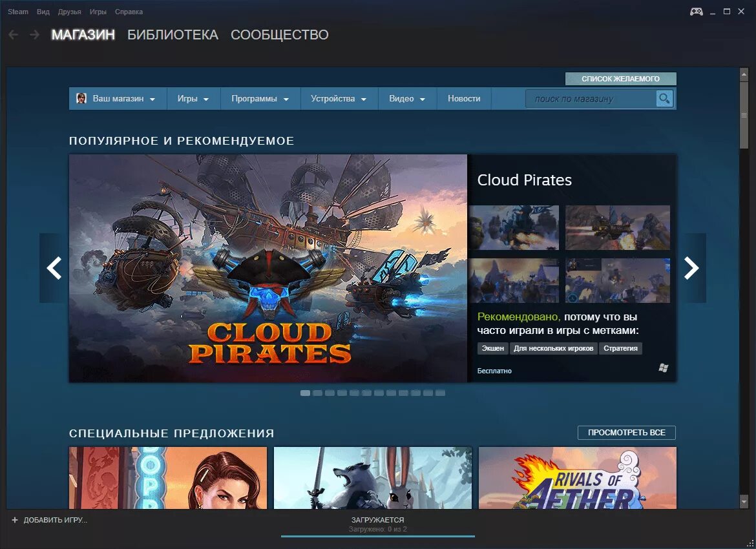This screenshot has width=756, height=549.
Task: Click the profile avatar in the store bar
Action: point(81,98)
